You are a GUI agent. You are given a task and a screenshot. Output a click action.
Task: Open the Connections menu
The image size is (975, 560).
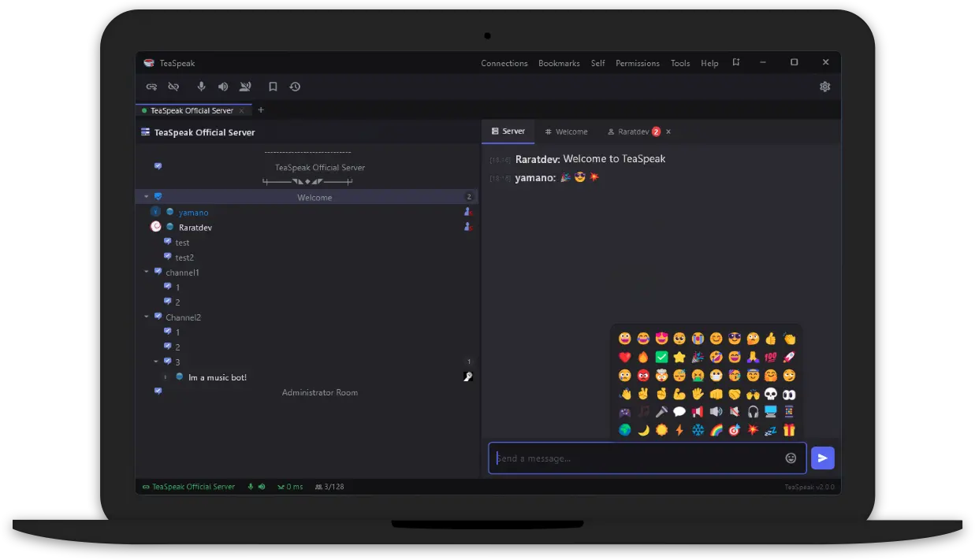pyautogui.click(x=504, y=63)
